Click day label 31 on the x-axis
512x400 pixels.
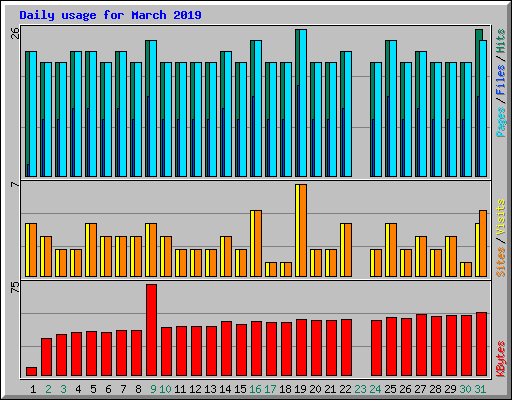click(480, 389)
